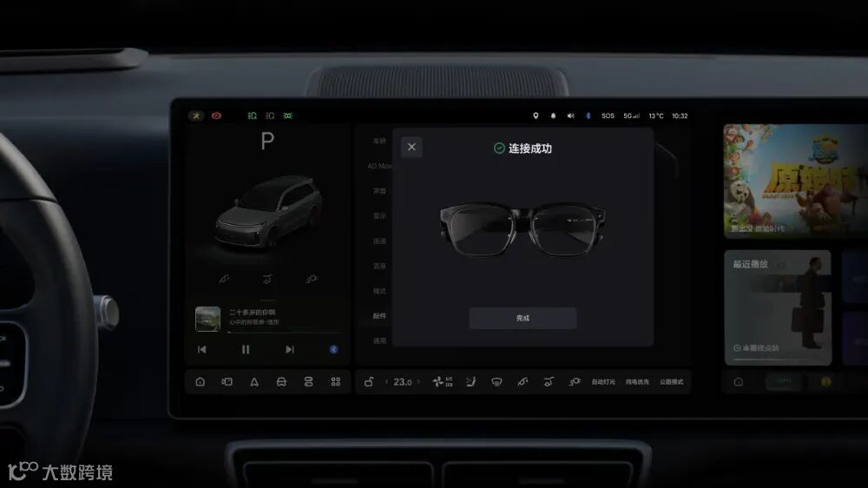Select the 公路模式 road mode

(672, 382)
